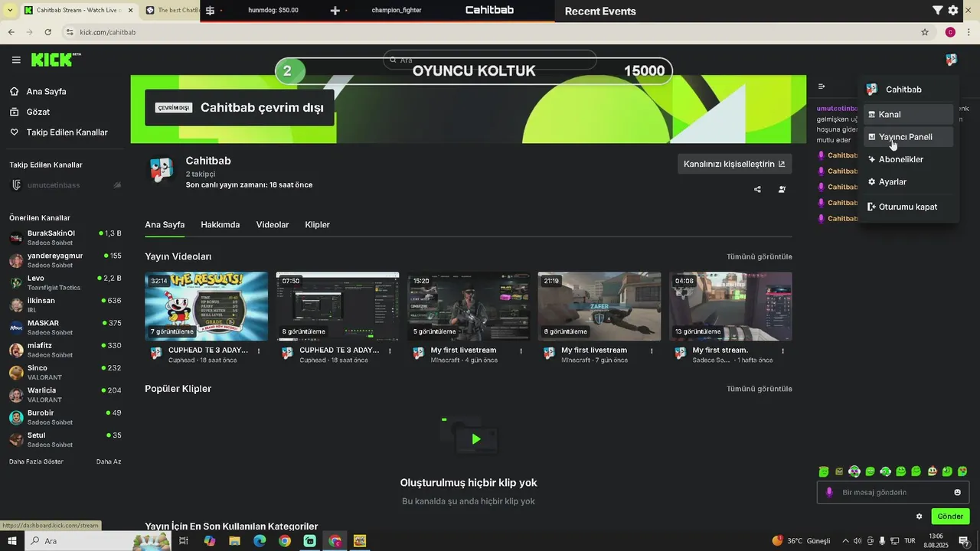Open options menu for My first stream.
Screen dimensions: 980x551
(x=783, y=351)
